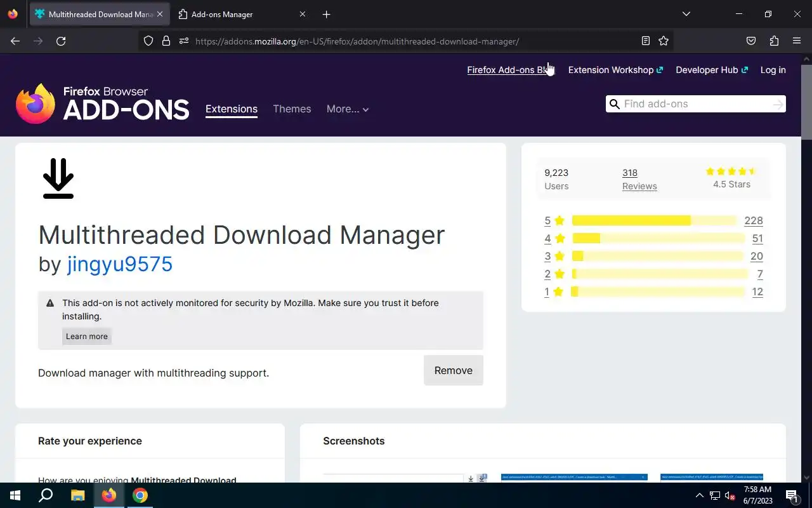812x508 pixels.
Task: Filter reviews by 3 star rating
Action: (x=554, y=256)
